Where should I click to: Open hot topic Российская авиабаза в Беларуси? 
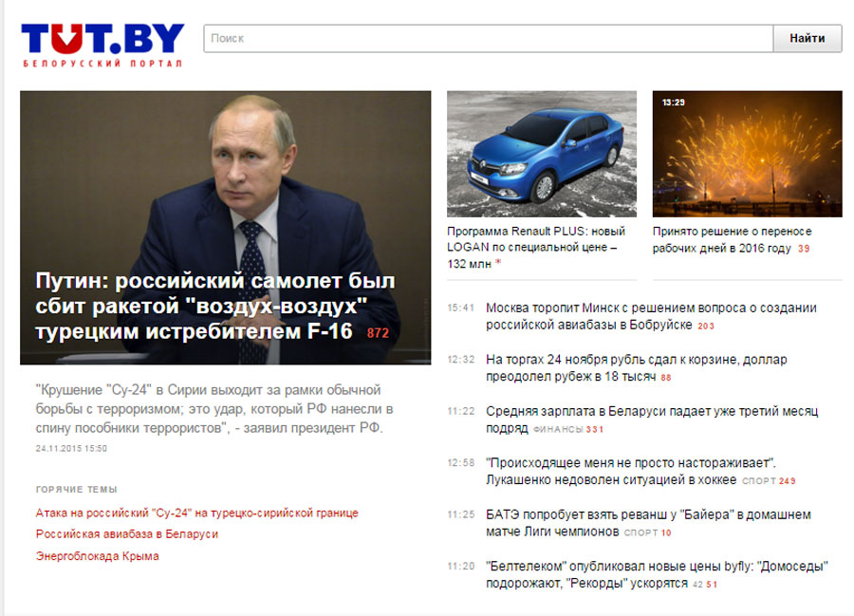(x=127, y=533)
